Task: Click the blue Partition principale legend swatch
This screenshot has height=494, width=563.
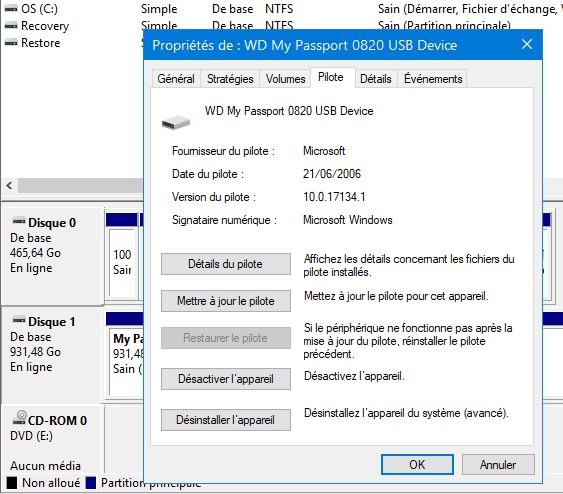Action: tap(91, 483)
